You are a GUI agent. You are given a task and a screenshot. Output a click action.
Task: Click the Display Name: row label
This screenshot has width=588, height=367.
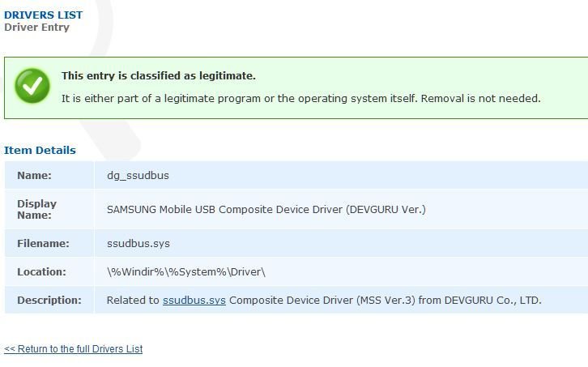pos(36,209)
